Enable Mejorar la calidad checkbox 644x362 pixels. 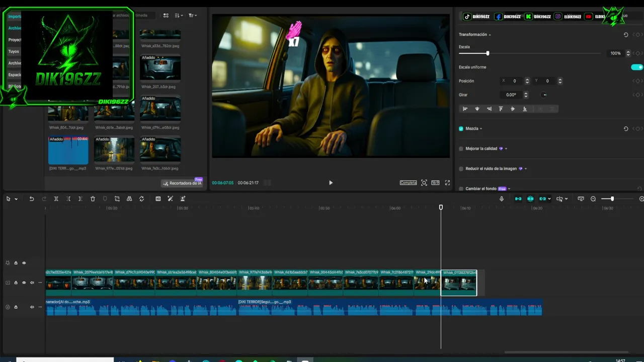[461, 149]
